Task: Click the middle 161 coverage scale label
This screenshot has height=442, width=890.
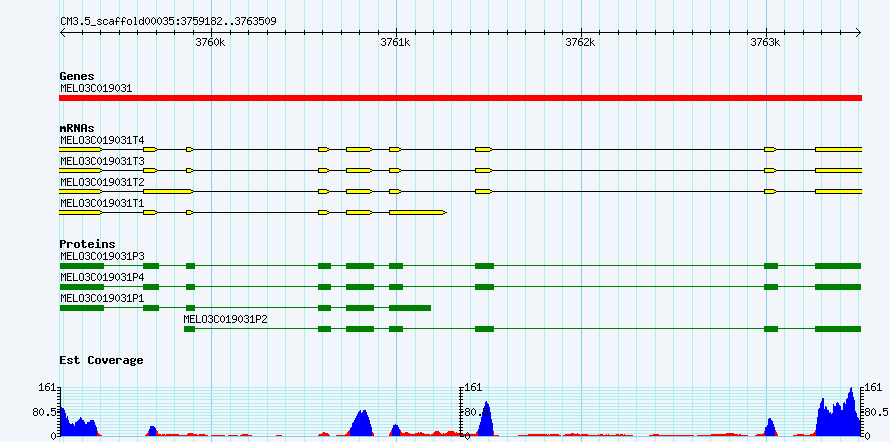Action: pyautogui.click(x=473, y=388)
